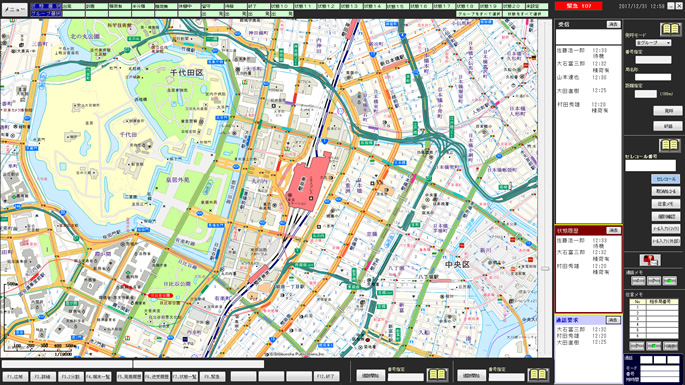Image resolution: width=685 pixels, height=385 pixels.
Task: Toggle the 状態20 status filter cell
Action: pos(513,7)
